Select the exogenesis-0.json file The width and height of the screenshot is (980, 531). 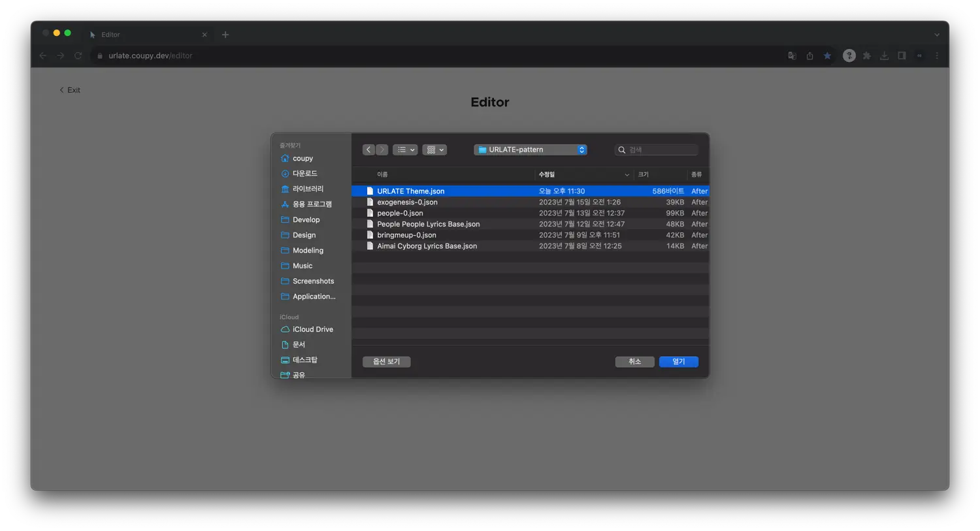[407, 202]
